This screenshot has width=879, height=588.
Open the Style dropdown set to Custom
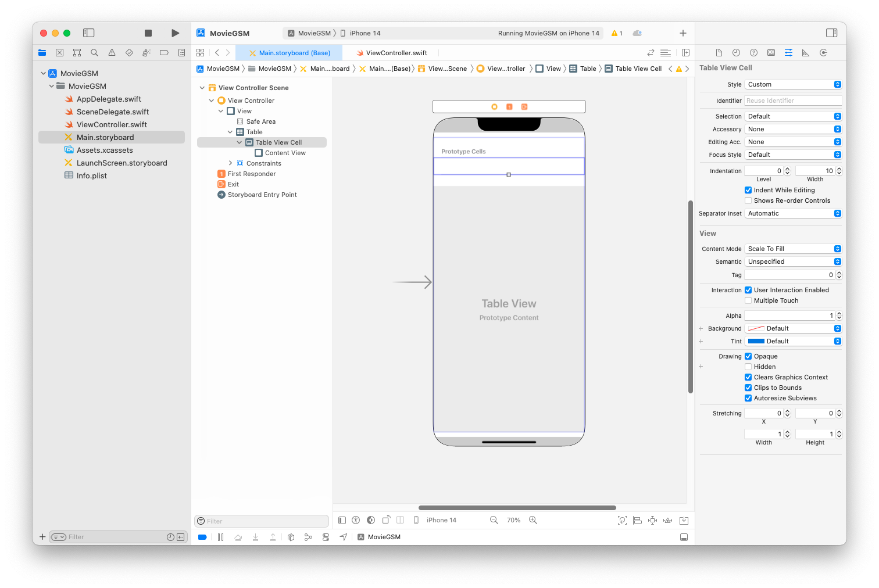coord(793,84)
